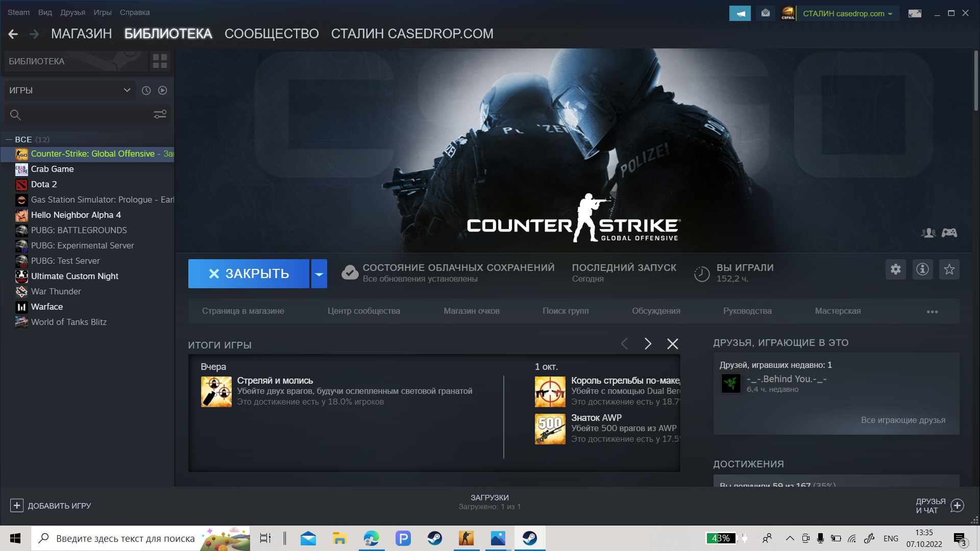
Task: Click the profile avatar picture
Action: coord(788,13)
